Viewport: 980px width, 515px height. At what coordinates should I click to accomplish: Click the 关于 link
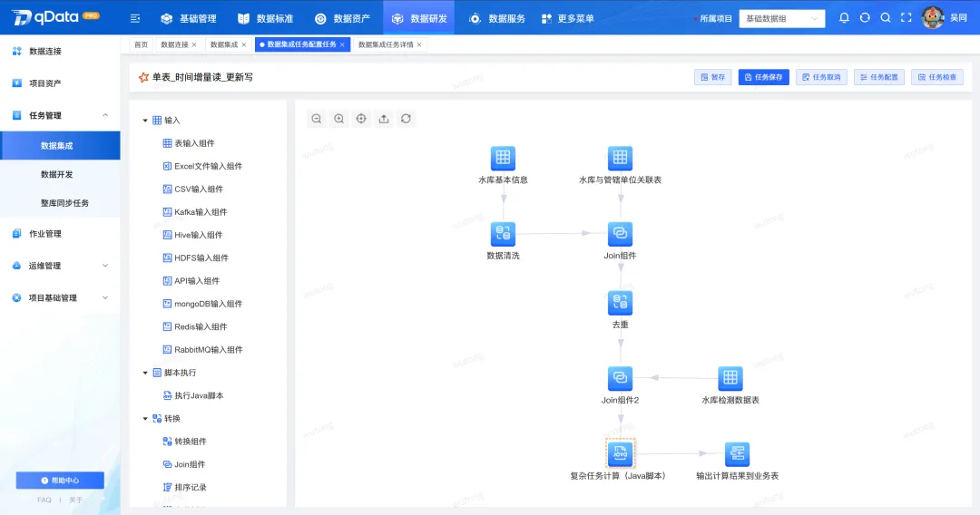click(75, 500)
